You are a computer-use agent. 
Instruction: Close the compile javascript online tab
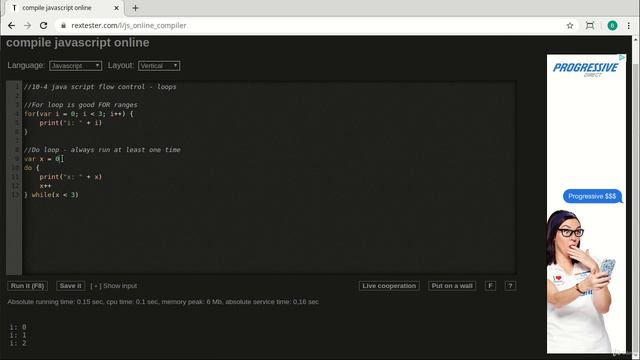(x=116, y=8)
